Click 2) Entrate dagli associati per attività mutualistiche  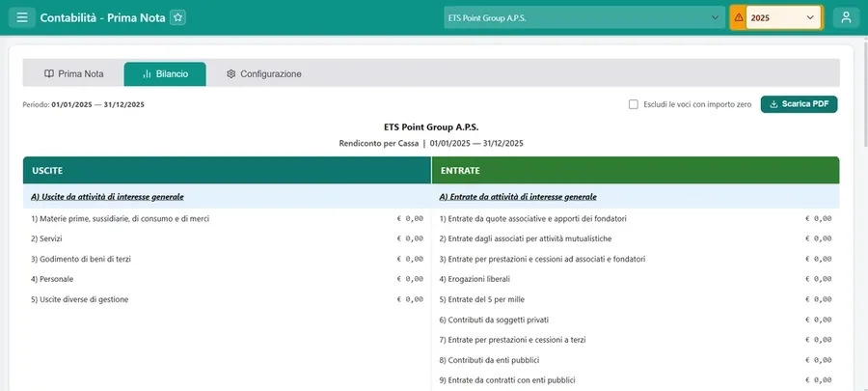(636, 238)
